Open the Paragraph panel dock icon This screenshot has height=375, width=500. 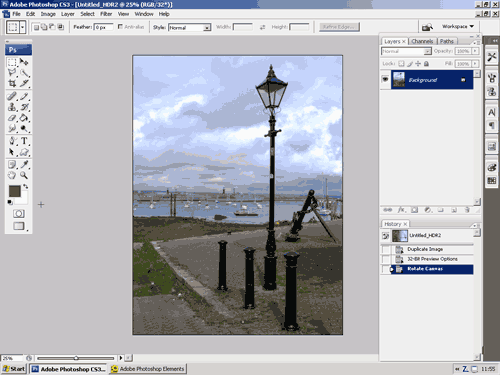pyautogui.click(x=492, y=126)
